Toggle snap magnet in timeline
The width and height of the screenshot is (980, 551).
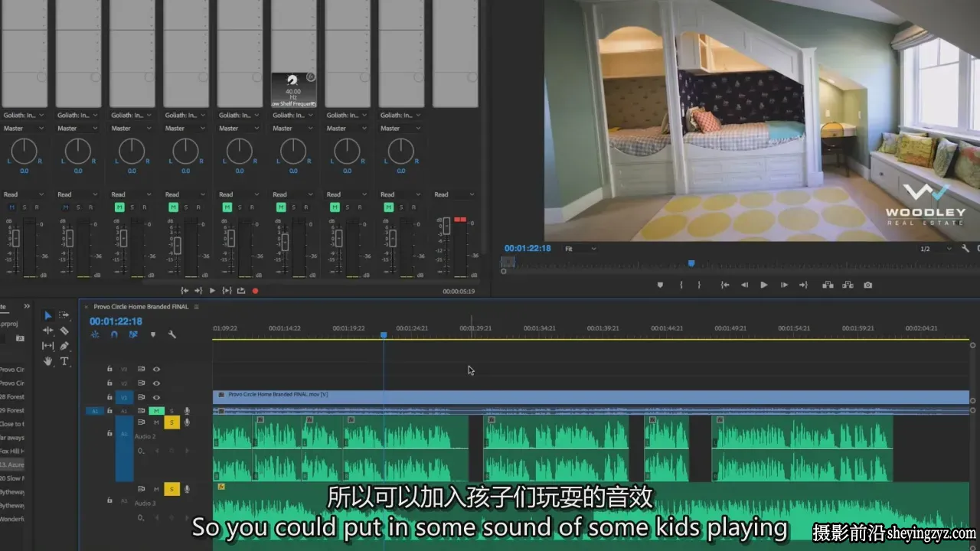[x=114, y=334]
